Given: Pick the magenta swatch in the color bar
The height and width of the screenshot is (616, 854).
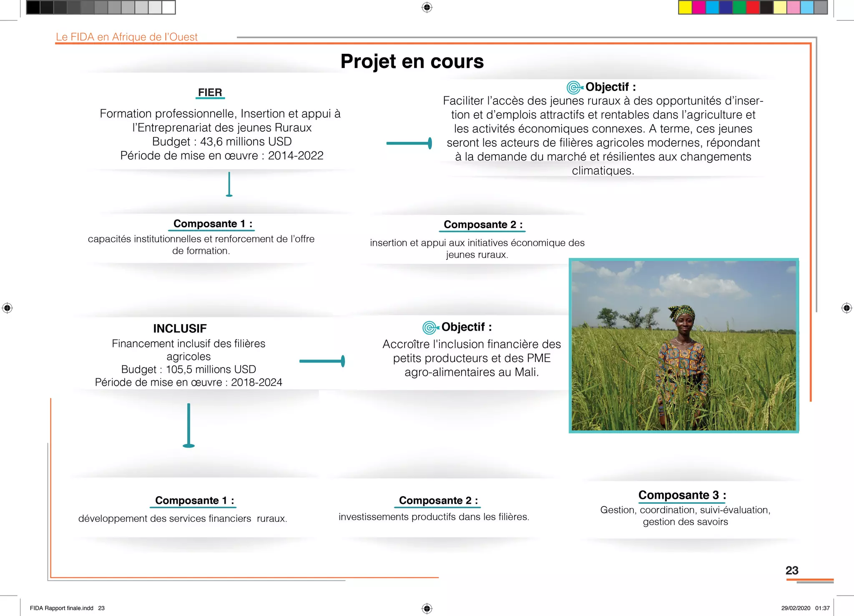Looking at the screenshot, I should 699,8.
